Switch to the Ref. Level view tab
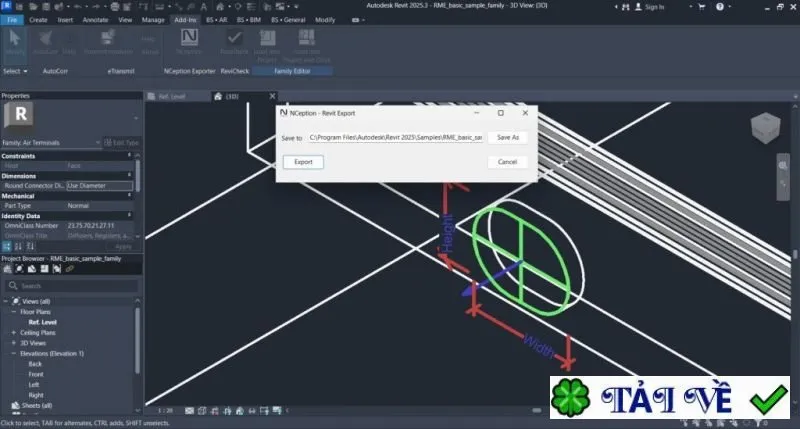 click(172, 96)
